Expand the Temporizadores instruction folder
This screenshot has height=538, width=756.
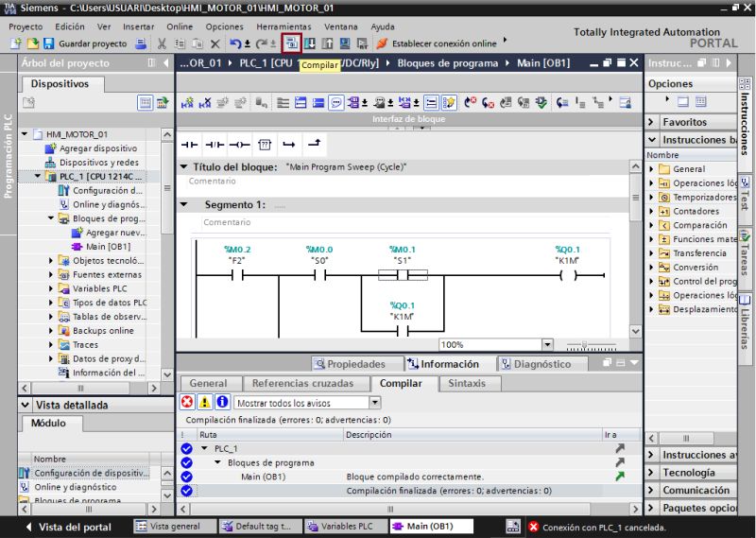coord(651,197)
